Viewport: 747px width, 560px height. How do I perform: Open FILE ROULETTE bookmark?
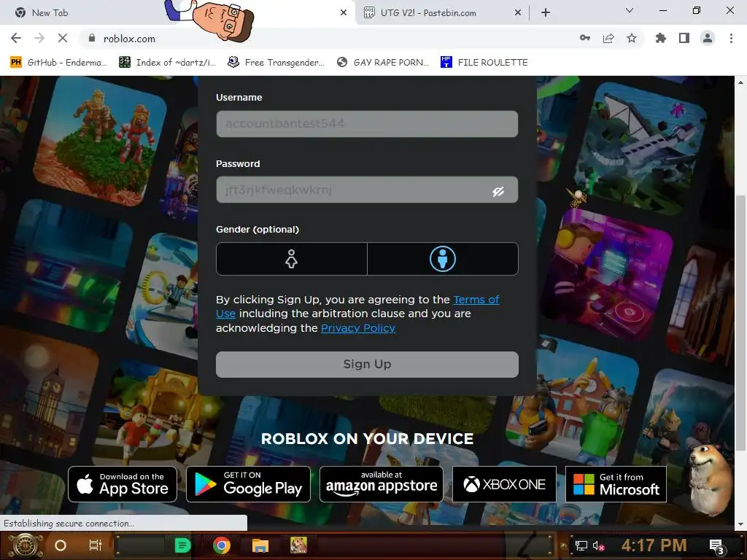[x=484, y=63]
